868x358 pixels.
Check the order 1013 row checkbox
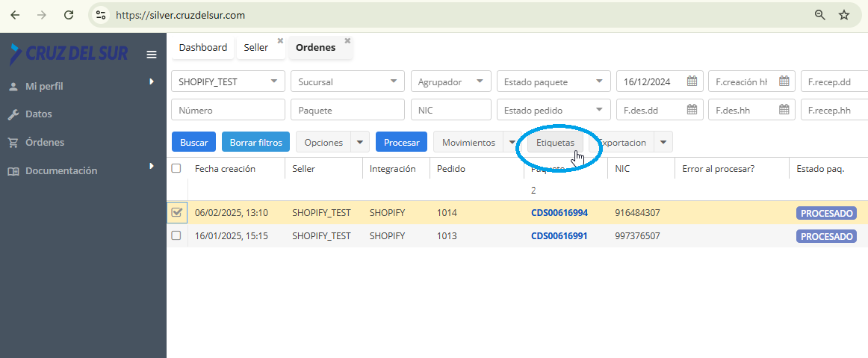177,235
